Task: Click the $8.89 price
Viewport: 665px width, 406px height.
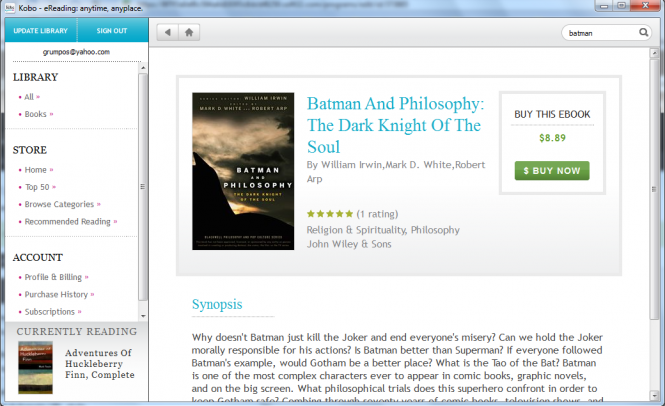Action: pyautogui.click(x=552, y=138)
